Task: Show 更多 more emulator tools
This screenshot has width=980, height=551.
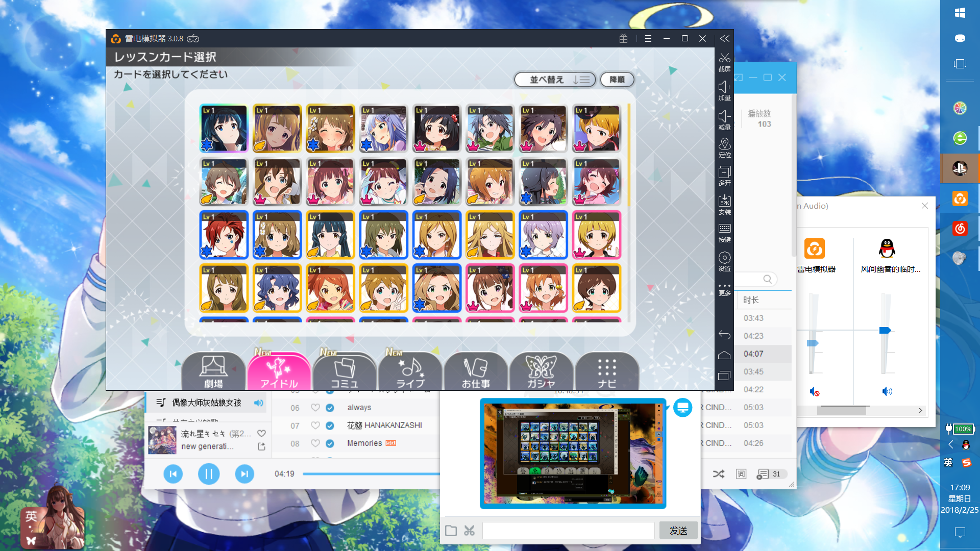Action: coord(724,286)
